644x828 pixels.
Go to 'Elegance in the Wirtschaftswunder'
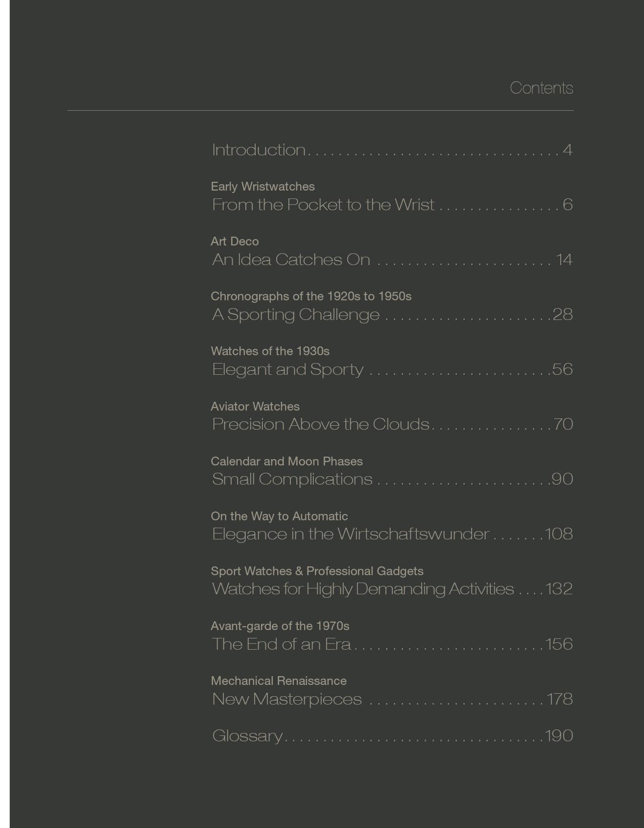click(x=350, y=534)
